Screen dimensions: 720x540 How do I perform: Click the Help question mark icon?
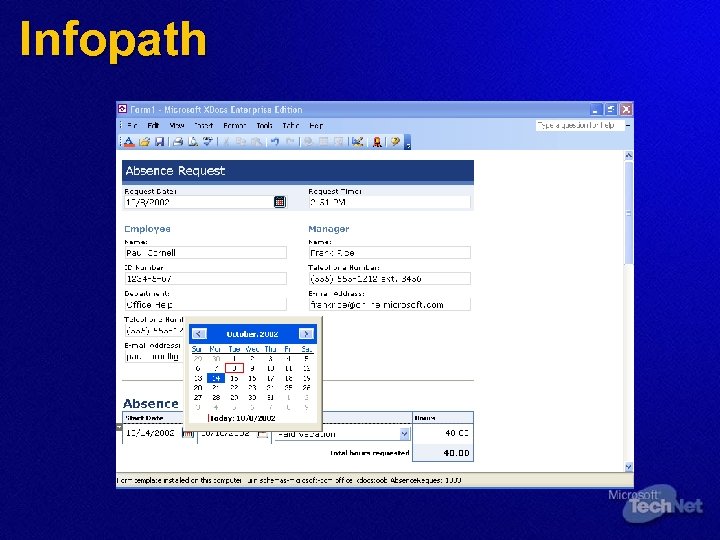tap(395, 142)
